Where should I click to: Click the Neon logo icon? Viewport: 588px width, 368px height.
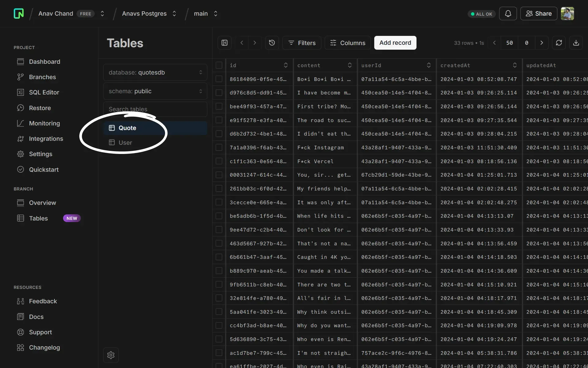tap(19, 13)
